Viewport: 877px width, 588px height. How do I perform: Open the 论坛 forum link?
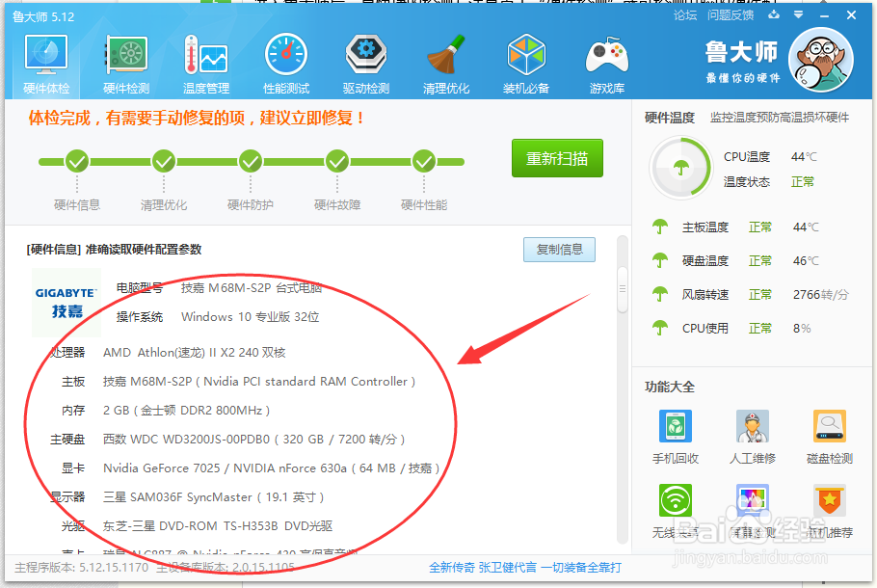tap(685, 15)
